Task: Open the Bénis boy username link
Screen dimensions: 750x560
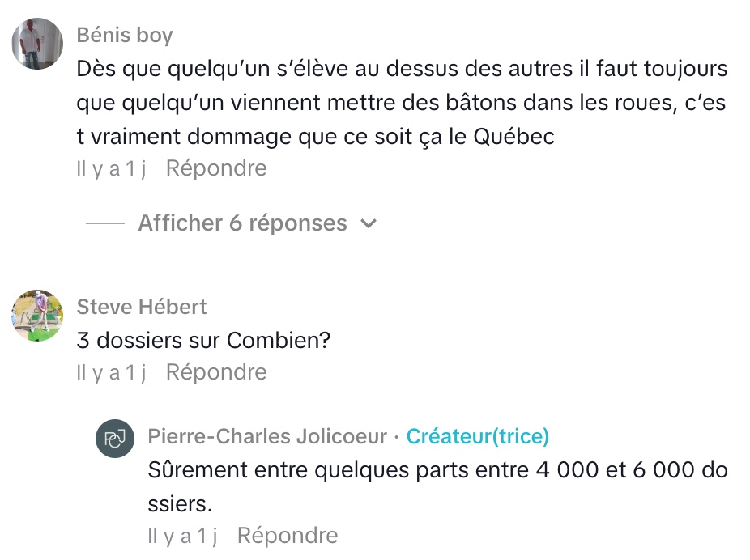Action: tap(124, 36)
